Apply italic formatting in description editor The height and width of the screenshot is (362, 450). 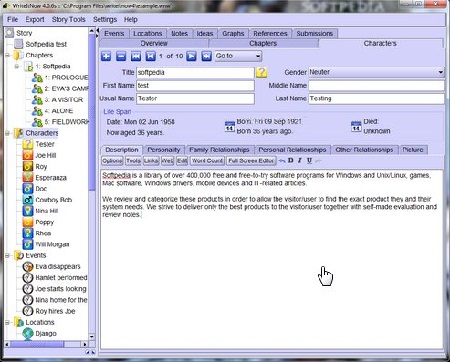click(x=300, y=161)
